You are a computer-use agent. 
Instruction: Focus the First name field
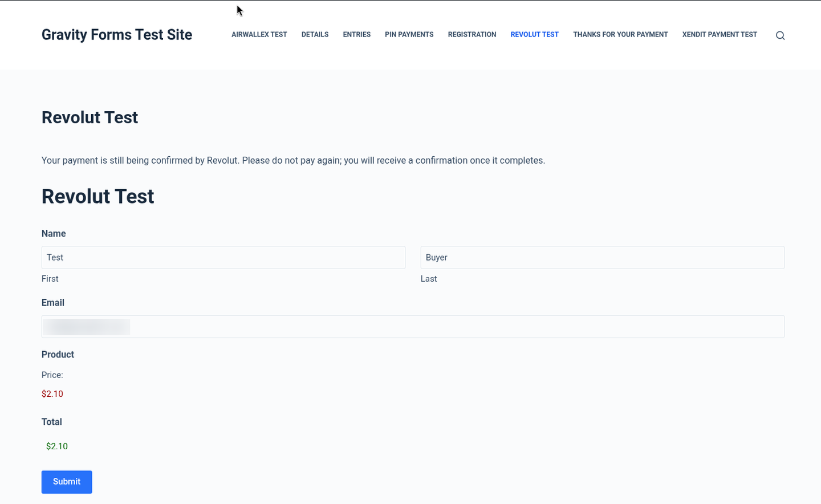223,258
